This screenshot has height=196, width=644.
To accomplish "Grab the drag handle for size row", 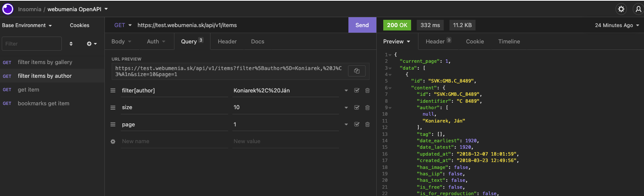I will (113, 107).
